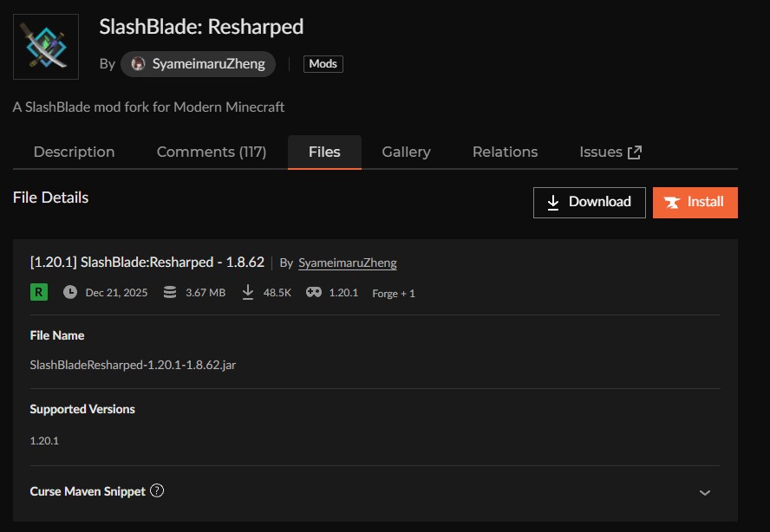The height and width of the screenshot is (532, 770).
Task: Click the download count icon before 48.5K
Action: [247, 293]
